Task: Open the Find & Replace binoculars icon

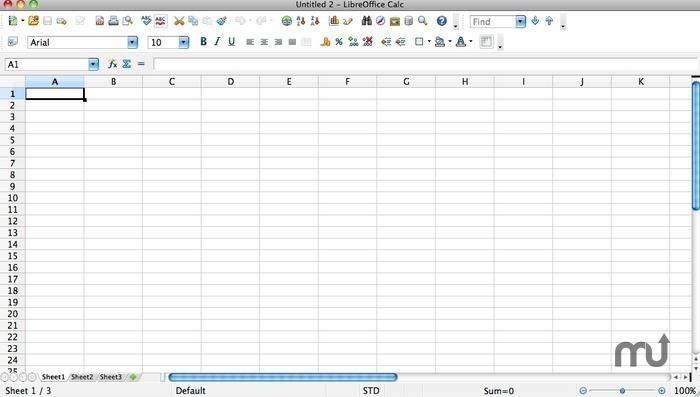Action: coord(367,21)
